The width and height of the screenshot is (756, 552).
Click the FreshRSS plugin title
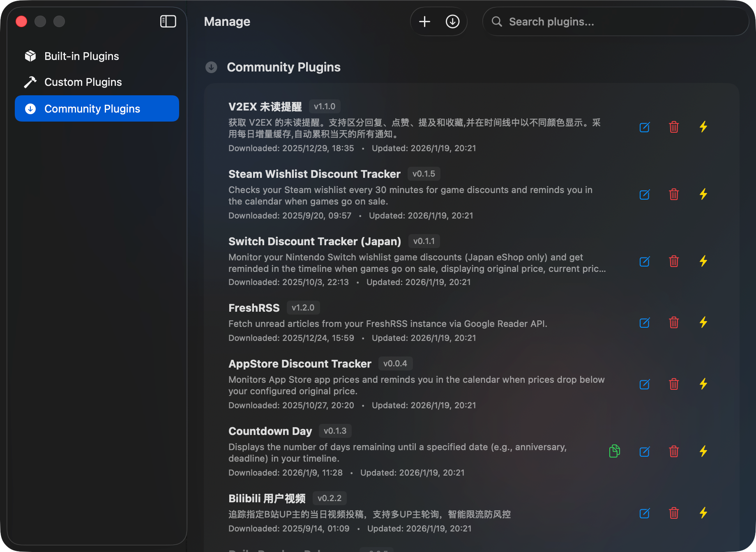click(254, 308)
